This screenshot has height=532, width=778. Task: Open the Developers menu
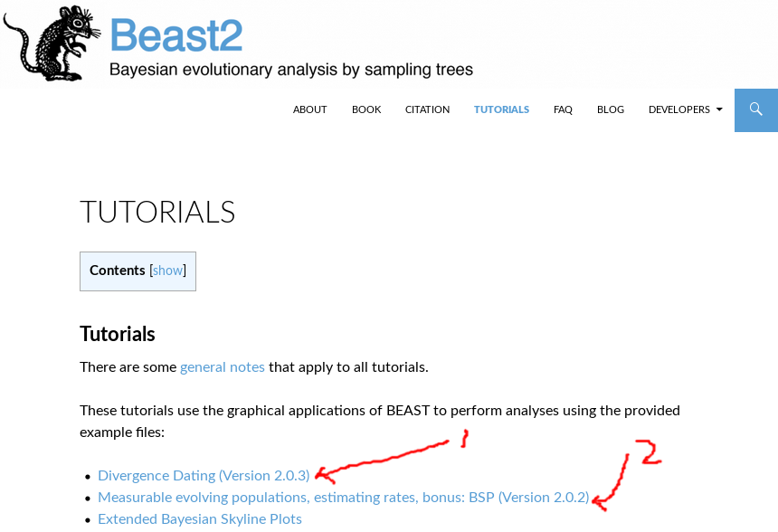(678, 109)
